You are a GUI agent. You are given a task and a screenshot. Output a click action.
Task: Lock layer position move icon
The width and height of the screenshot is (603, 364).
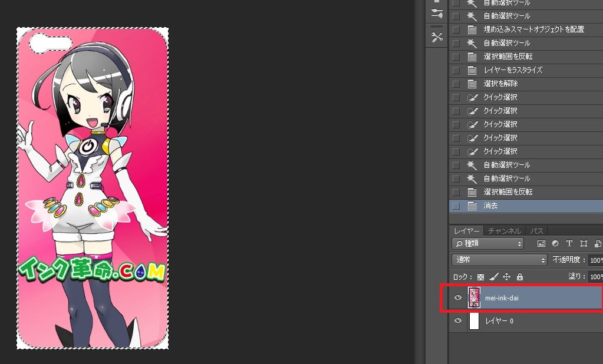tap(507, 277)
